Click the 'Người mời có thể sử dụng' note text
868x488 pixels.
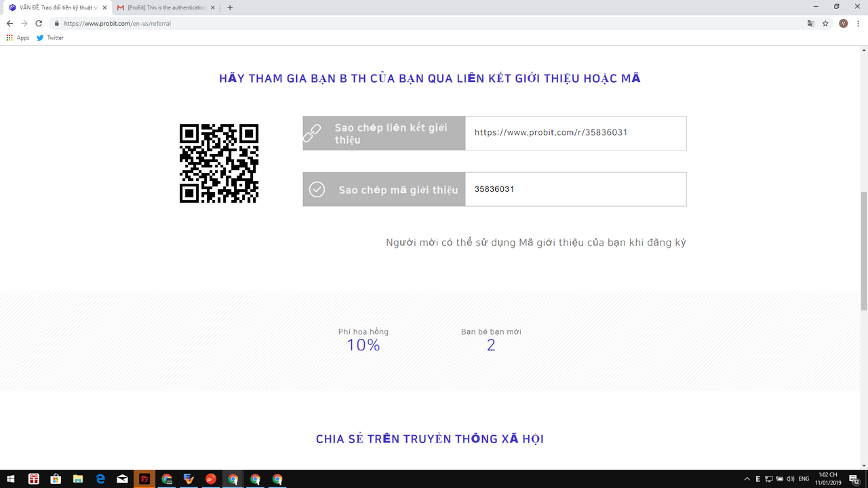coord(536,243)
